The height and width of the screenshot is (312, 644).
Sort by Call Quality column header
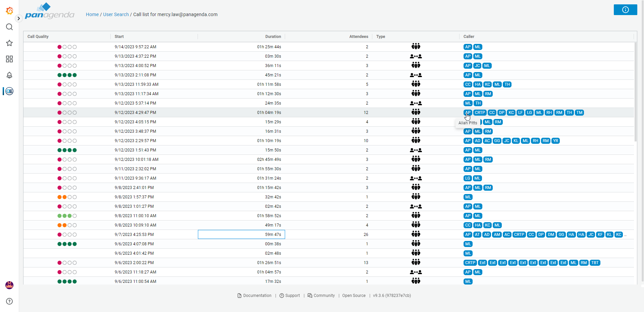[38, 37]
